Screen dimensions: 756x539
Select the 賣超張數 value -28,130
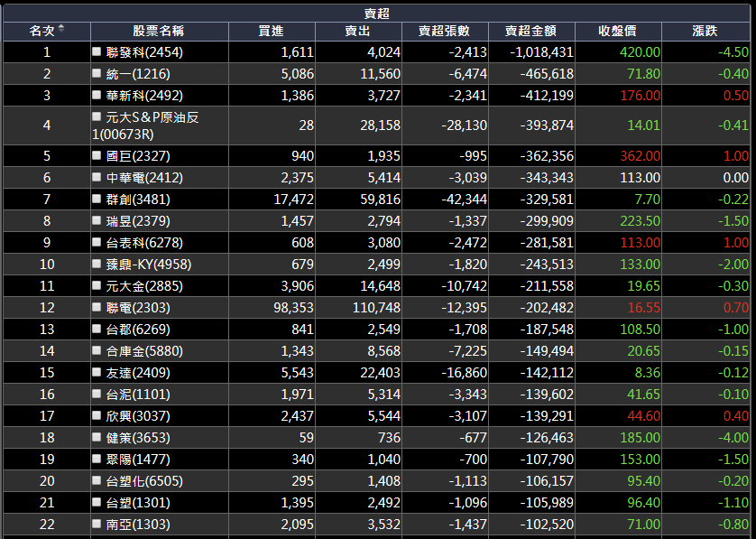pyautogui.click(x=465, y=125)
